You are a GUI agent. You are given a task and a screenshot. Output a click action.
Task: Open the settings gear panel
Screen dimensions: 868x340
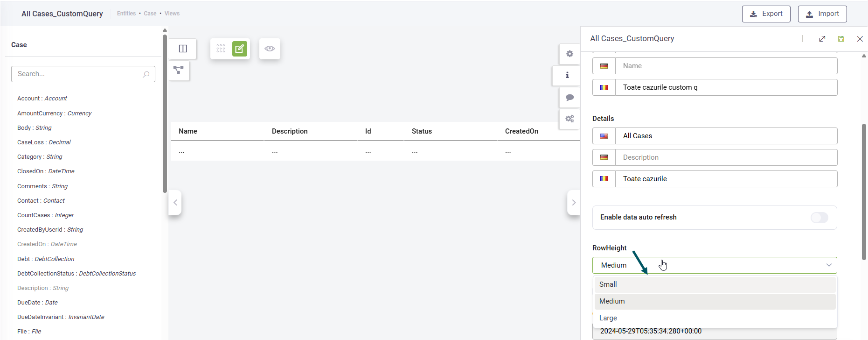[569, 54]
